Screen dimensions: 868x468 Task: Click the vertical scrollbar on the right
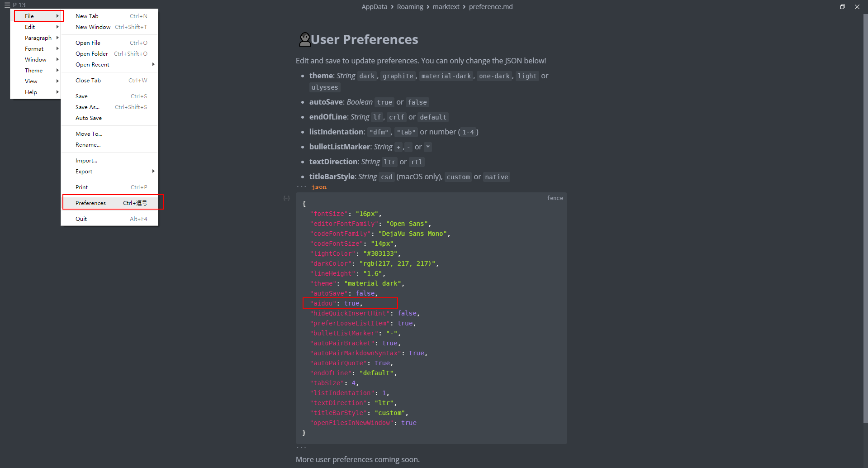(x=865, y=220)
